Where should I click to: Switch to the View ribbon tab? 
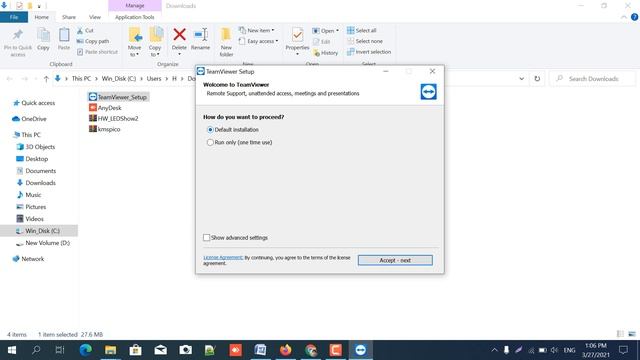[95, 17]
